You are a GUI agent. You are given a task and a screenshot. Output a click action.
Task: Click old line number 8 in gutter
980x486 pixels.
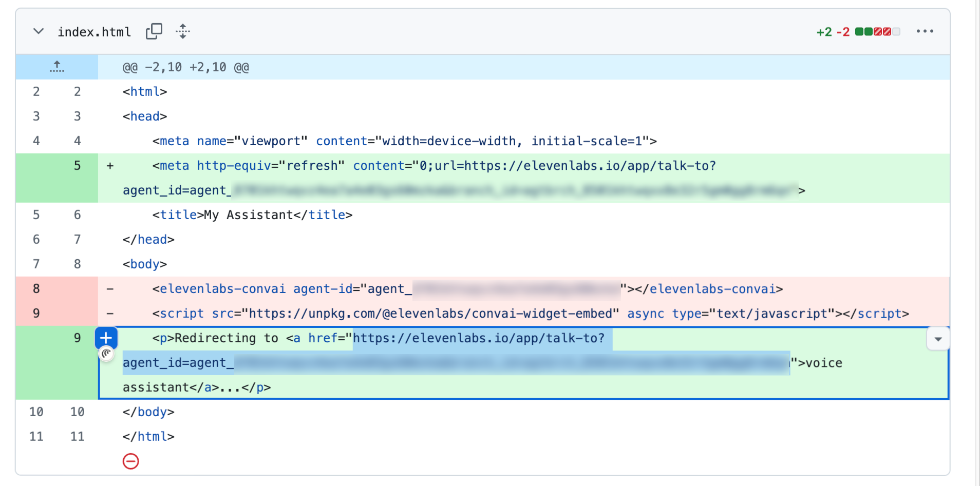tap(36, 289)
